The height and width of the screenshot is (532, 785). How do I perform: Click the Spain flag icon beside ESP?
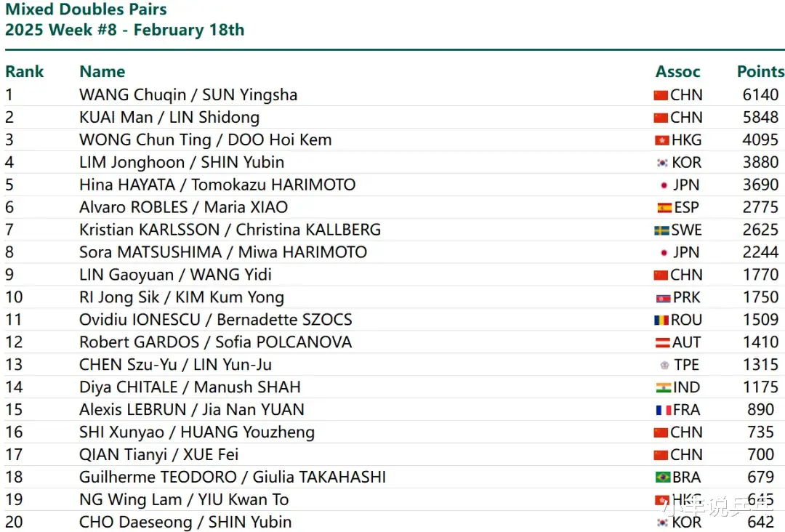664,208
